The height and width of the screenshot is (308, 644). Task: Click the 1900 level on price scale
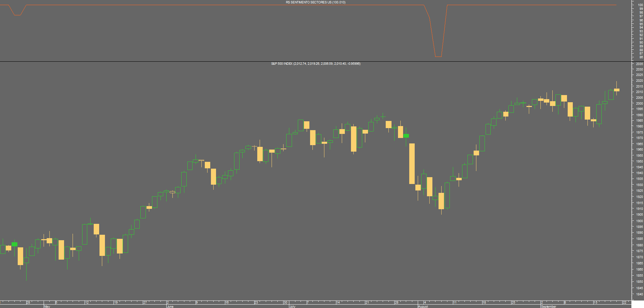640,221
